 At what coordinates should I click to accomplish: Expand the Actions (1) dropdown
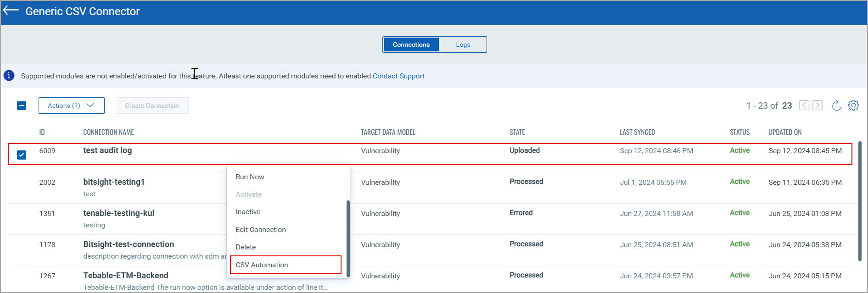(71, 105)
